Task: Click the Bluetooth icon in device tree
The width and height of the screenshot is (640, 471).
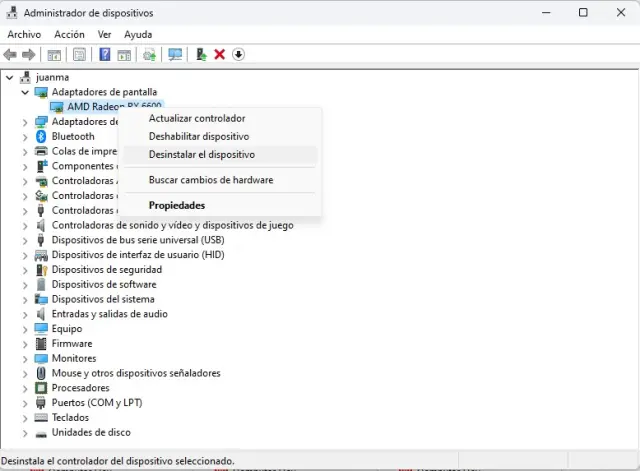Action: coord(41,136)
